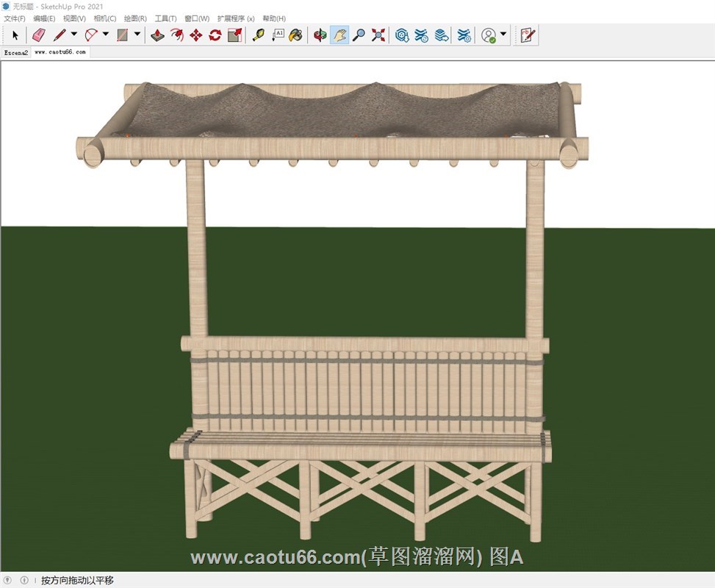Open the Rectangle shape tool dropdown

pos(137,35)
